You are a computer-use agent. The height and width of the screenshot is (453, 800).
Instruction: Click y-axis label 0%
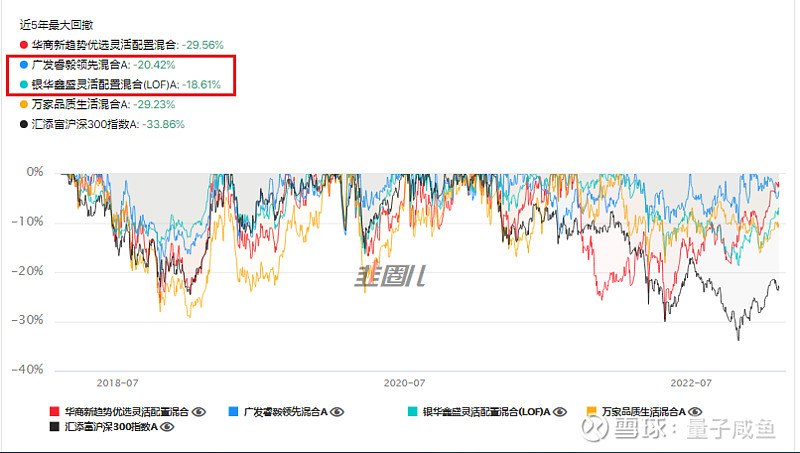(35, 172)
